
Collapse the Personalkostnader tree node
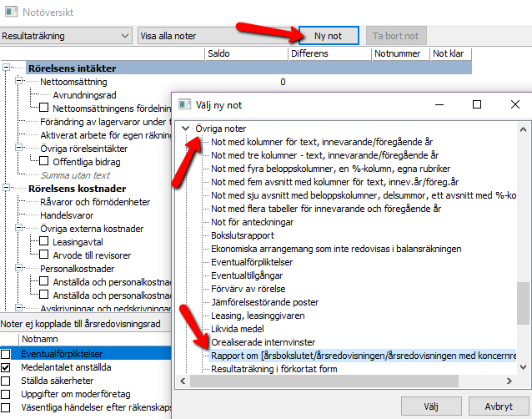click(19, 268)
